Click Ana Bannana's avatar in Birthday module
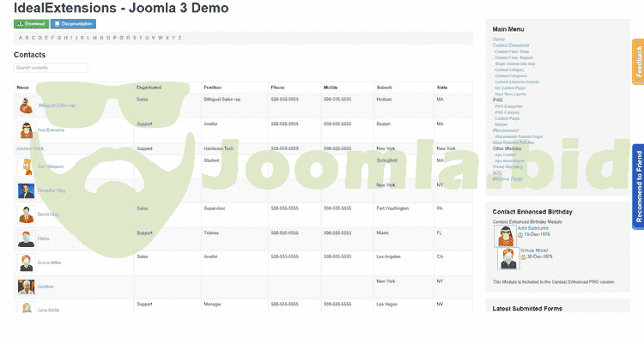Viewport: 644px width, 338px height. pyautogui.click(x=505, y=236)
